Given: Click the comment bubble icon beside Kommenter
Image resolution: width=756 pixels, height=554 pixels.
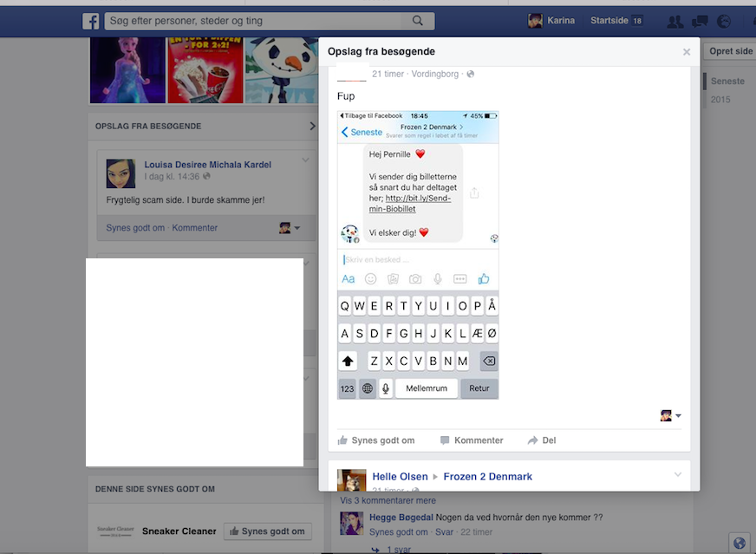Looking at the screenshot, I should [445, 440].
